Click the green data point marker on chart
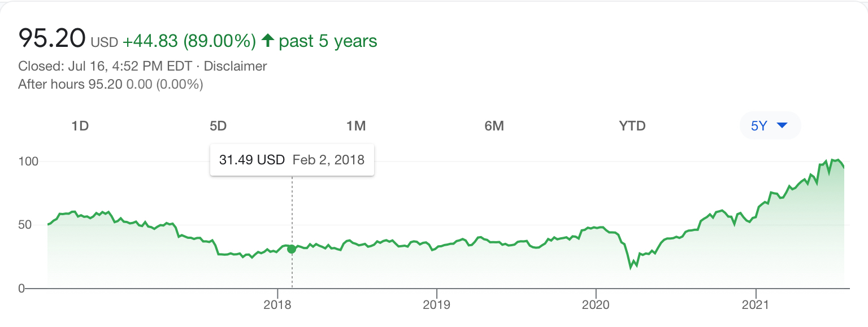This screenshot has height=327, width=868. coord(292,249)
